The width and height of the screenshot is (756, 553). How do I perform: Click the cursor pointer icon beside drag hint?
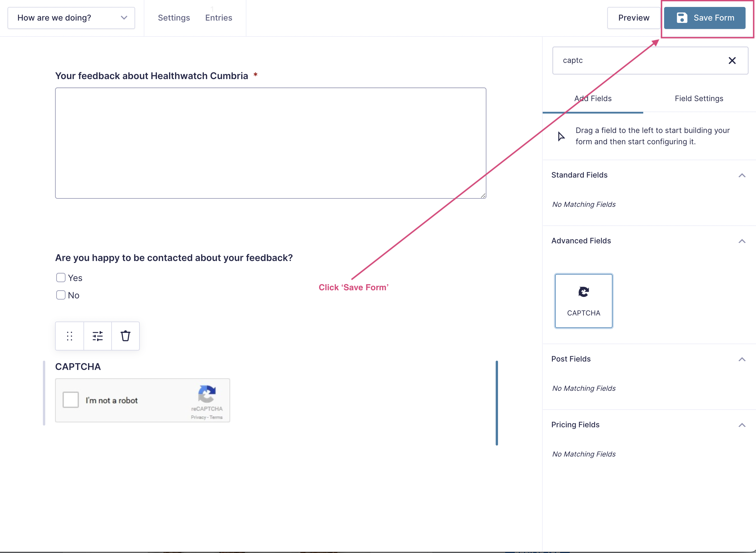click(561, 136)
